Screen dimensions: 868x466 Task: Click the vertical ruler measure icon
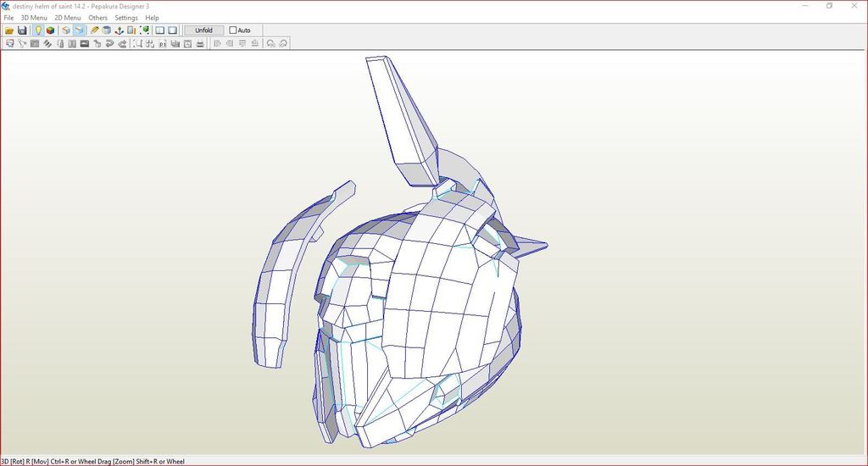(60, 44)
